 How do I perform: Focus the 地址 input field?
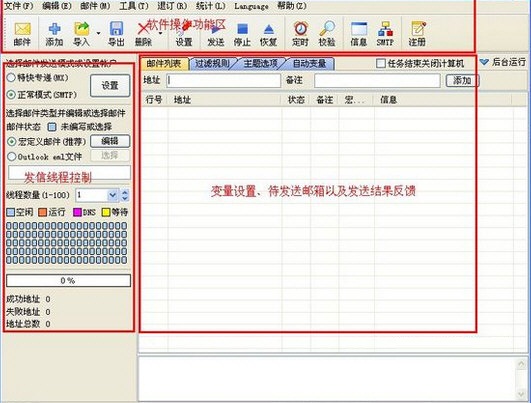(x=224, y=81)
